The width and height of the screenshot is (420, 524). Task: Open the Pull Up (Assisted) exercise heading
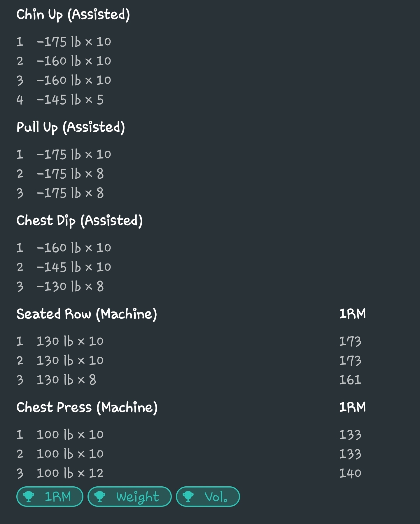pyautogui.click(x=71, y=127)
